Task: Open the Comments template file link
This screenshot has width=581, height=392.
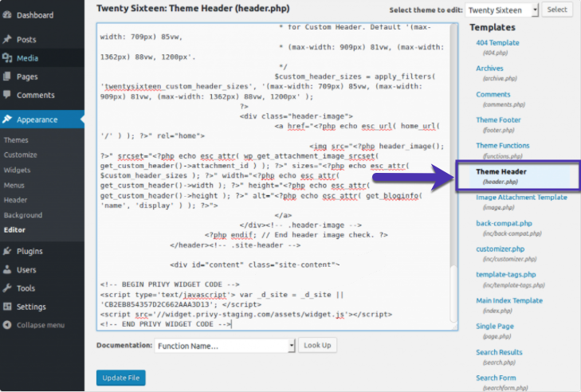Action: point(493,94)
